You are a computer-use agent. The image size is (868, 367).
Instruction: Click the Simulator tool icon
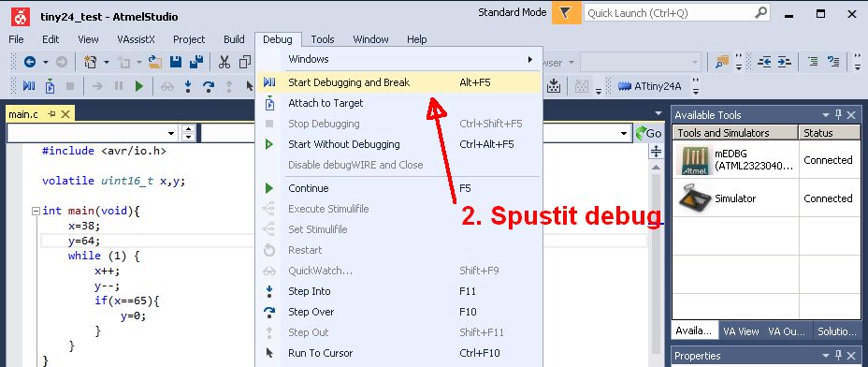694,198
